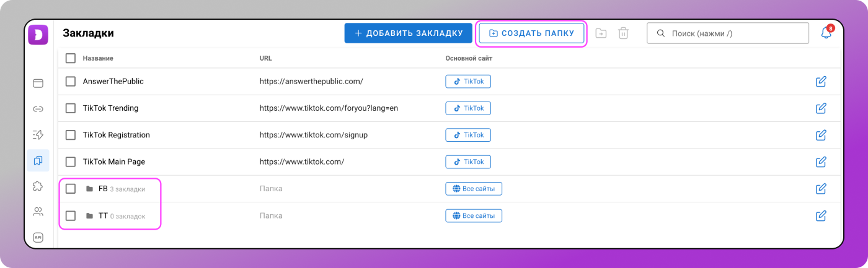Check the FB folder checkbox
This screenshot has width=868, height=268.
pyautogui.click(x=71, y=189)
